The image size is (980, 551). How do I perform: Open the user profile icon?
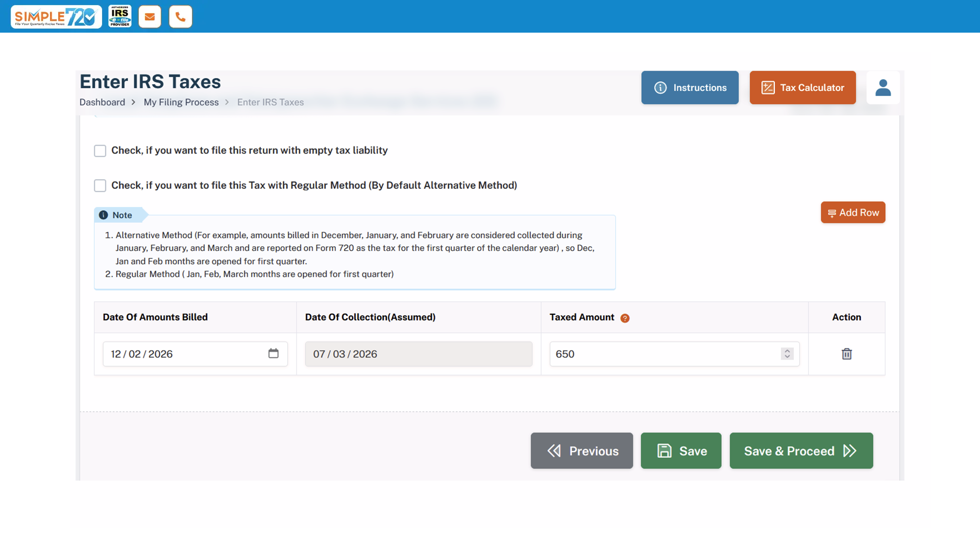883,88
